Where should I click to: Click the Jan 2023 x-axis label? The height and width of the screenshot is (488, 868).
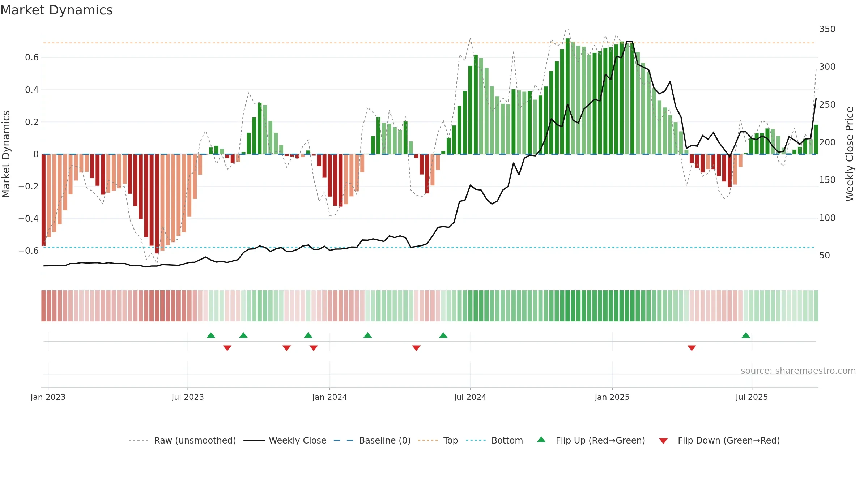48,397
